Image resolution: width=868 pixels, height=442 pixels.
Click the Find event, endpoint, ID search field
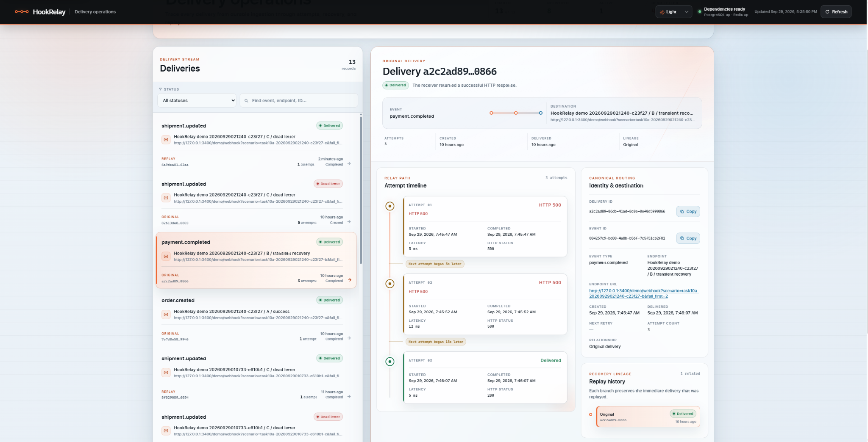[299, 100]
